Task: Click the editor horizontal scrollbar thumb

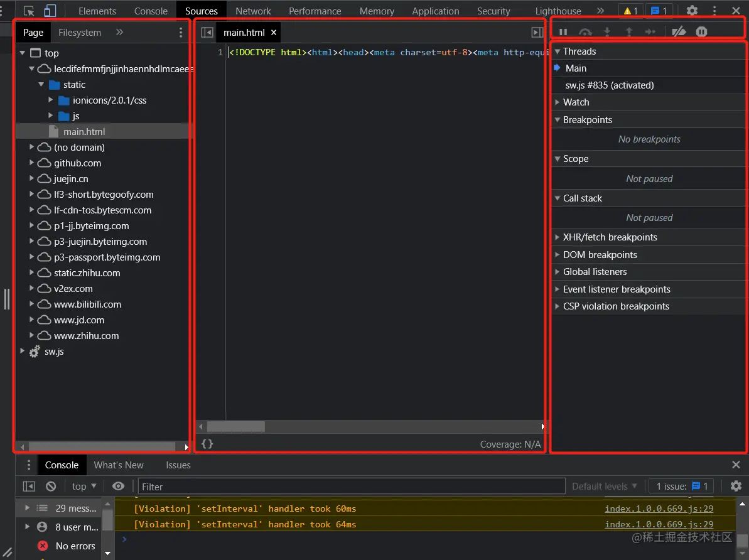Action: coord(236,426)
